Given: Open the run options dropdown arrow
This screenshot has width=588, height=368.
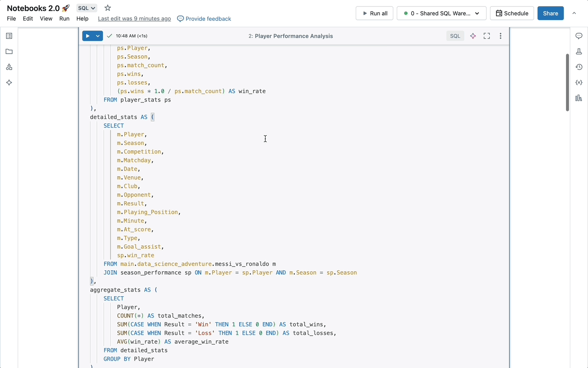Looking at the screenshot, I should point(98,36).
